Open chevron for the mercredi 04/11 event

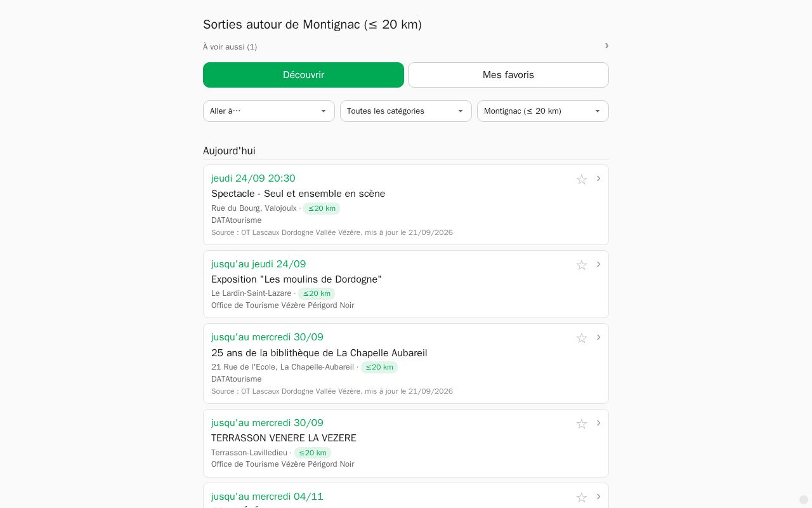pos(598,497)
